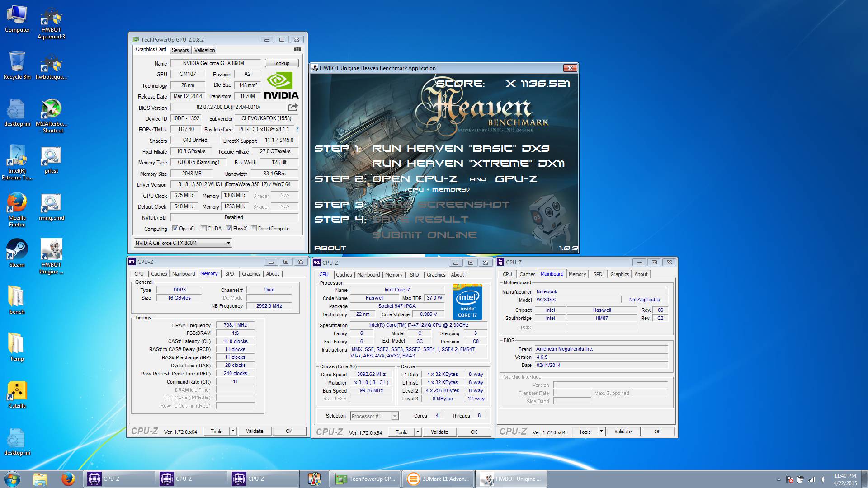868x488 pixels.
Task: Toggle CUDA checkbox in GPU-Z
Action: (x=203, y=229)
